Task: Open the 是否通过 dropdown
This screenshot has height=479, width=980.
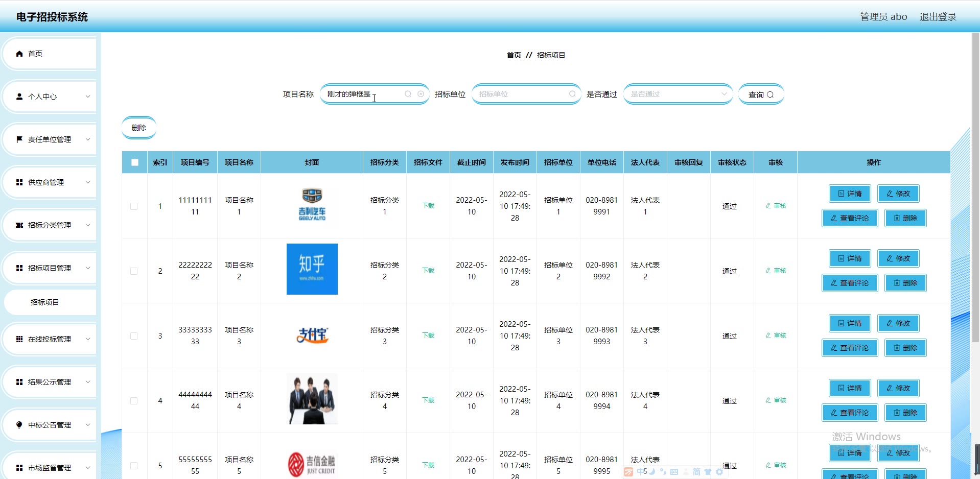Action: (678, 94)
